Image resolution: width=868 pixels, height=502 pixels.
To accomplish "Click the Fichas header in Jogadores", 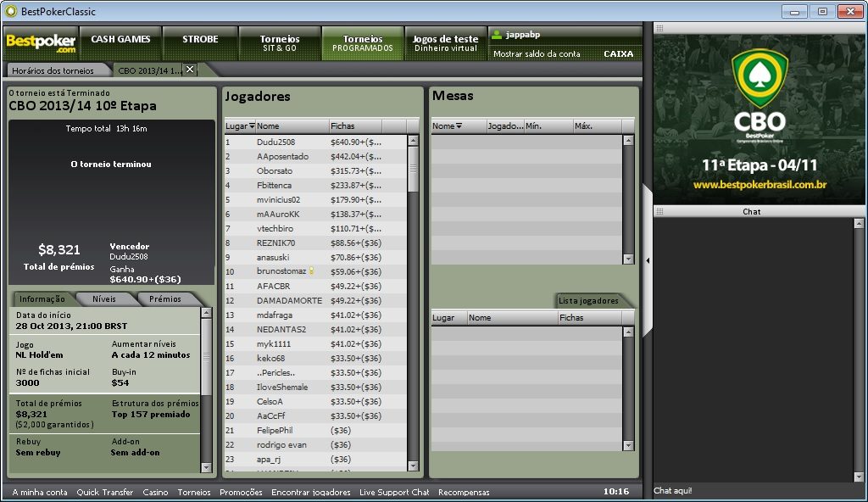I will 355,126.
